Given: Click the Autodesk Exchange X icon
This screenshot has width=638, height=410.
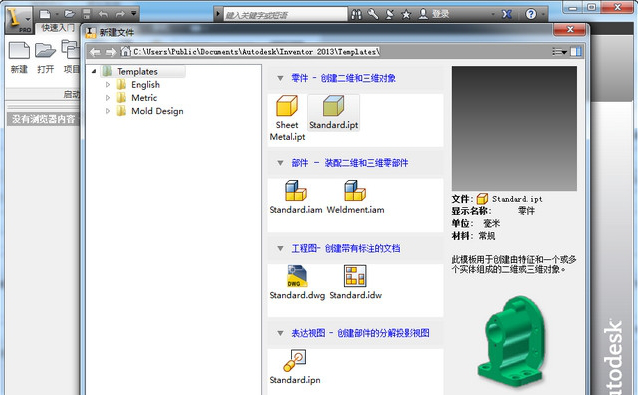Looking at the screenshot, I should click(507, 15).
